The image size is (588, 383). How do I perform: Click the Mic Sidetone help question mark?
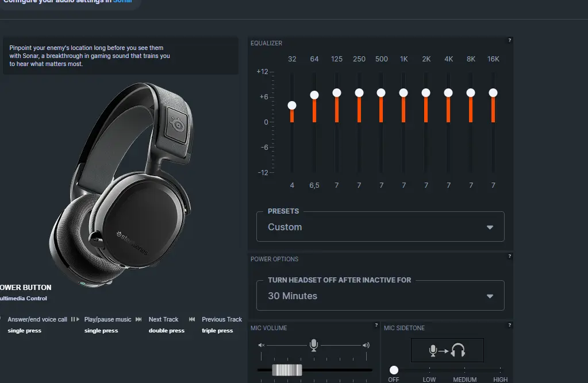click(x=509, y=325)
